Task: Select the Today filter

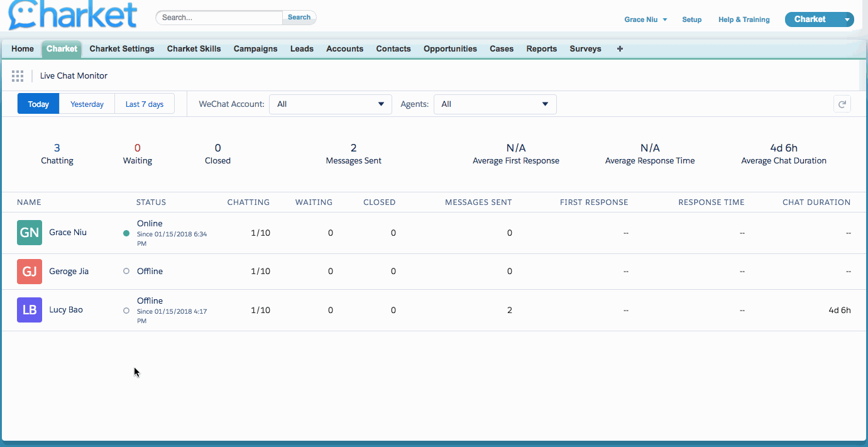Action: 38,104
